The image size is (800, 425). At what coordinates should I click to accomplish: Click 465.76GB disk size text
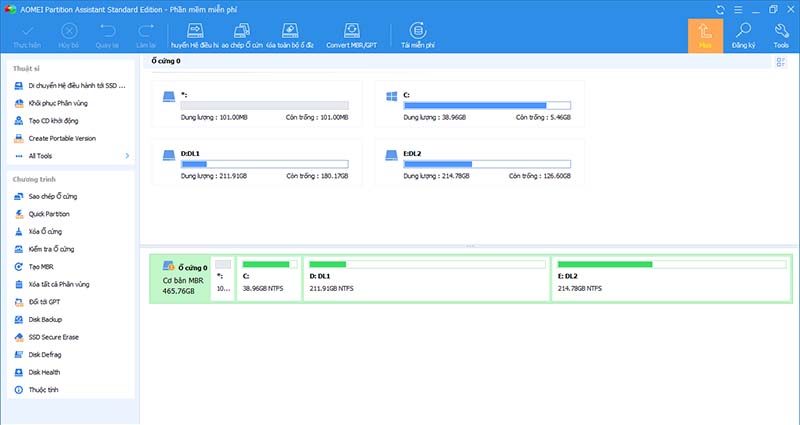coord(179,291)
